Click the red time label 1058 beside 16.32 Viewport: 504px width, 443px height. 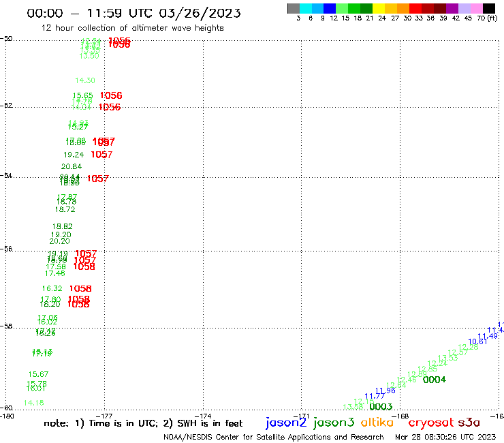click(x=80, y=288)
